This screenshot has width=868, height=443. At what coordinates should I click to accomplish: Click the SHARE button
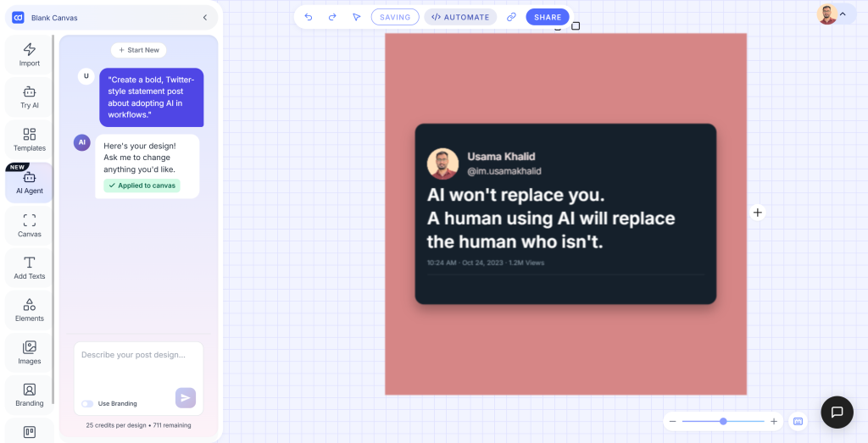pyautogui.click(x=548, y=17)
